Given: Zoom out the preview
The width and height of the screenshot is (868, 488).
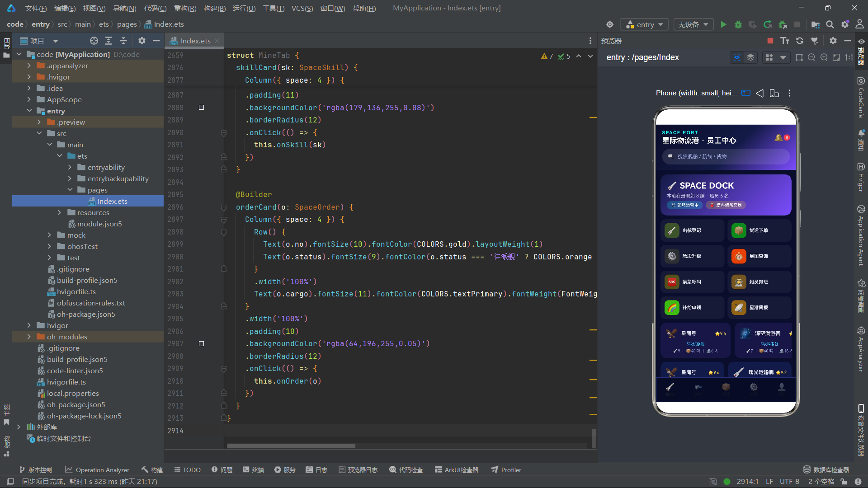Looking at the screenshot, I should click(811, 57).
